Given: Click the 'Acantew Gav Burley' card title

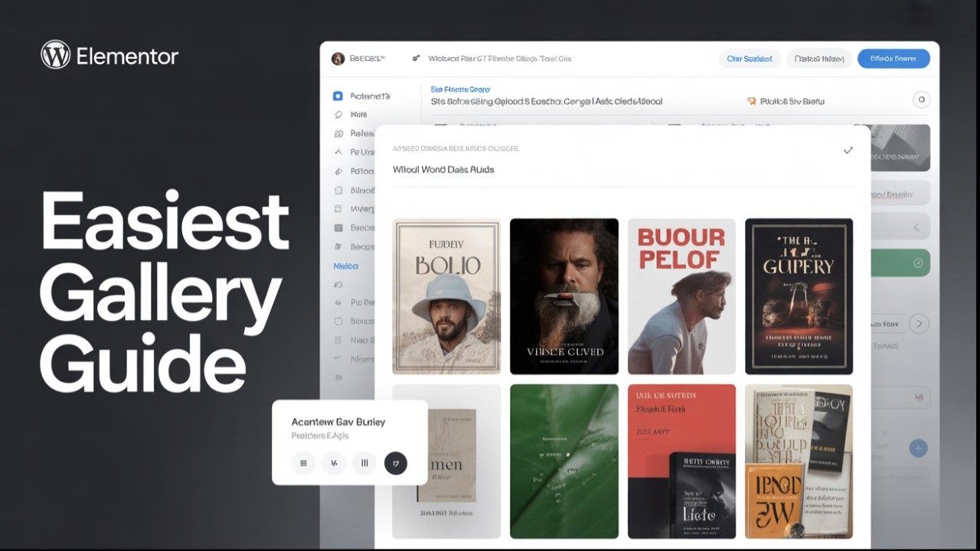Looking at the screenshot, I should (x=338, y=422).
